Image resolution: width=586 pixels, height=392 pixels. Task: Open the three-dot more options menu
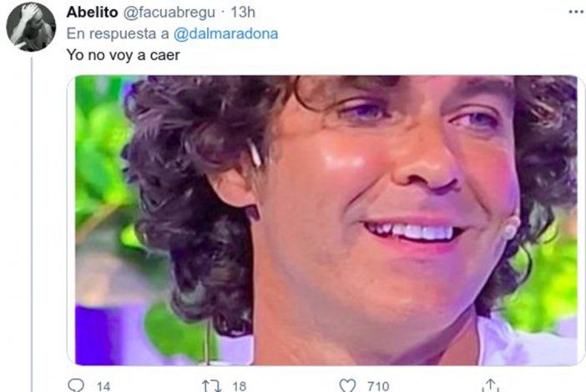coord(576,13)
